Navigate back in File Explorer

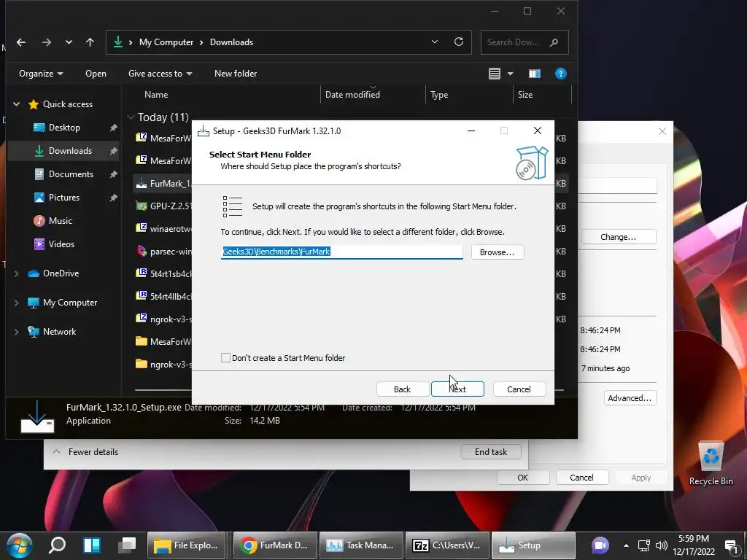click(x=21, y=42)
